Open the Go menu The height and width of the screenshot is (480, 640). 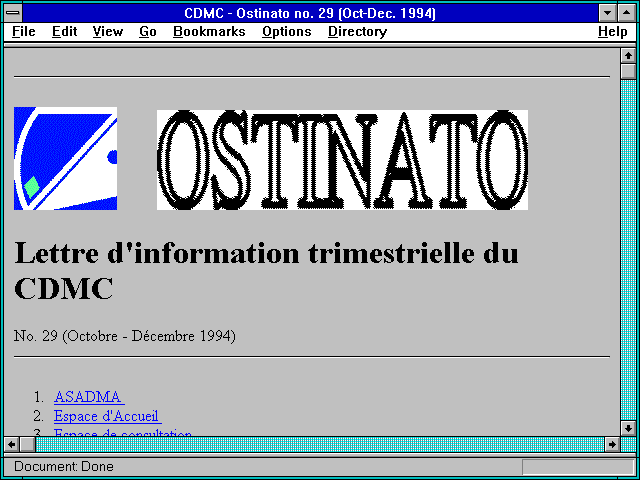(148, 32)
